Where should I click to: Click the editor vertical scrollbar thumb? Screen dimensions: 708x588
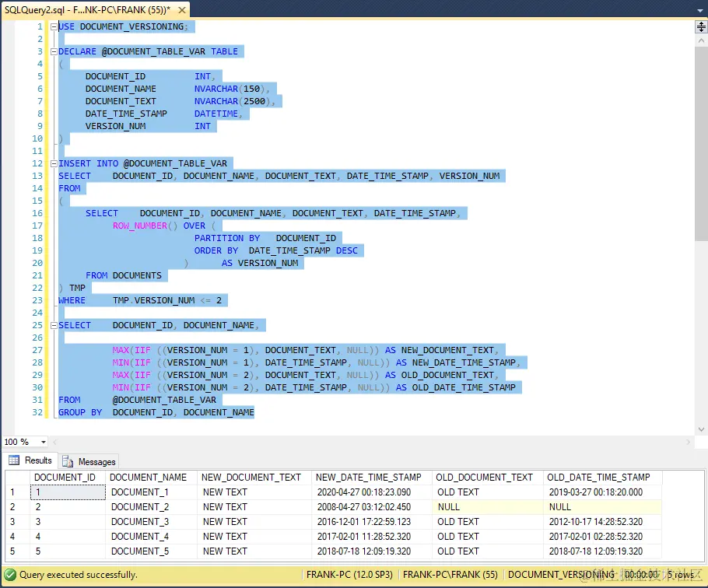(x=701, y=144)
